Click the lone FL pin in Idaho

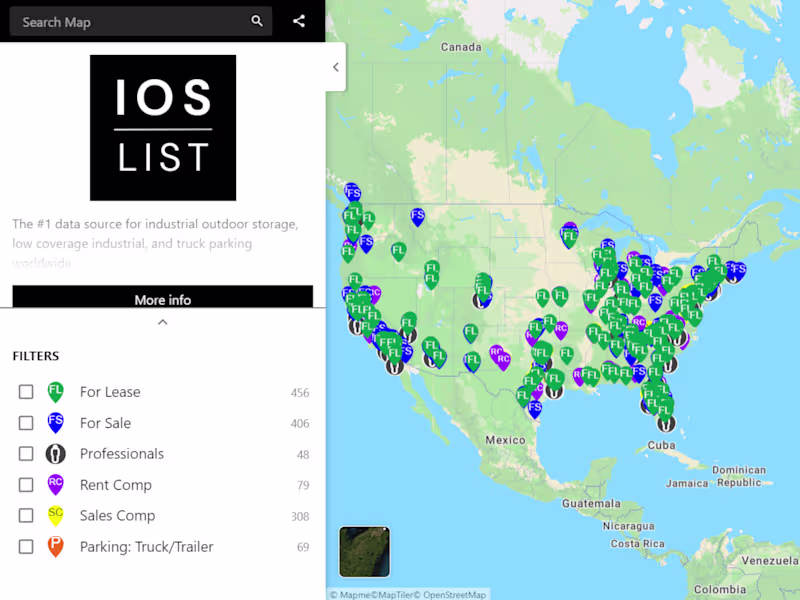pyautogui.click(x=398, y=252)
